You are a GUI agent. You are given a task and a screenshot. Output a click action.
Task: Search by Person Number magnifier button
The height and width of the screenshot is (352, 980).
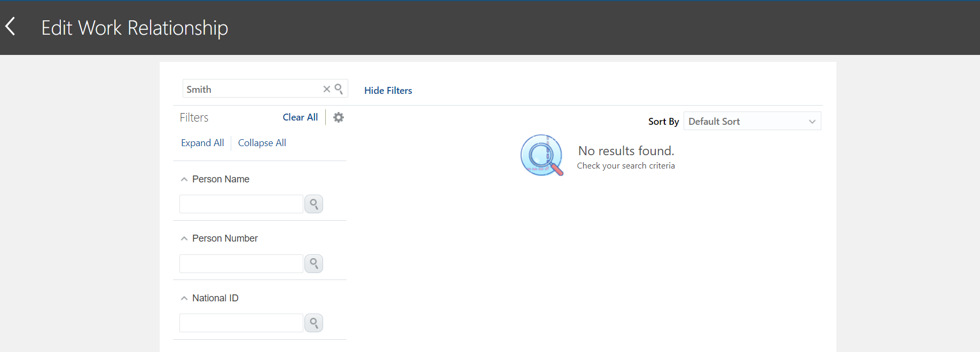tap(313, 263)
